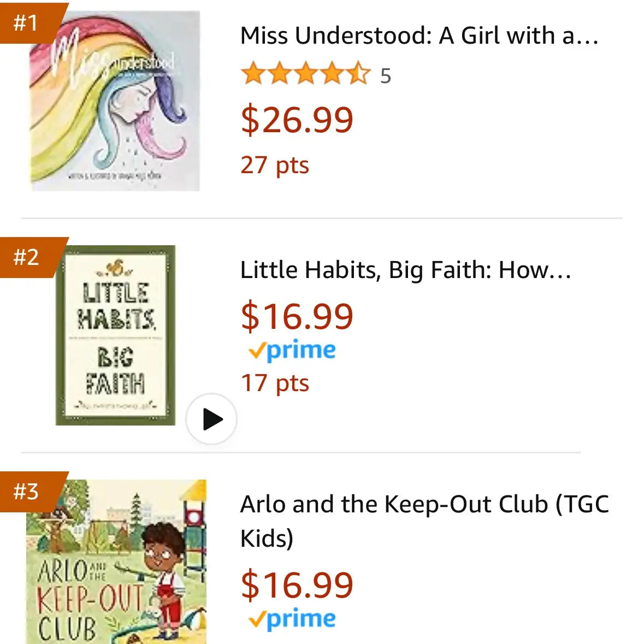Click the half-filled fifth rating star
The width and height of the screenshot is (644, 644).
(358, 74)
